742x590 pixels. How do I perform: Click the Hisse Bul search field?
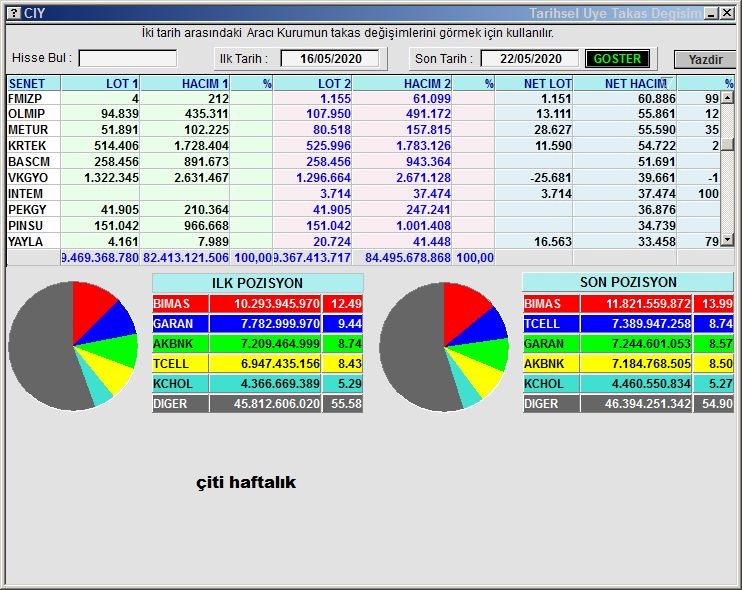click(x=128, y=59)
